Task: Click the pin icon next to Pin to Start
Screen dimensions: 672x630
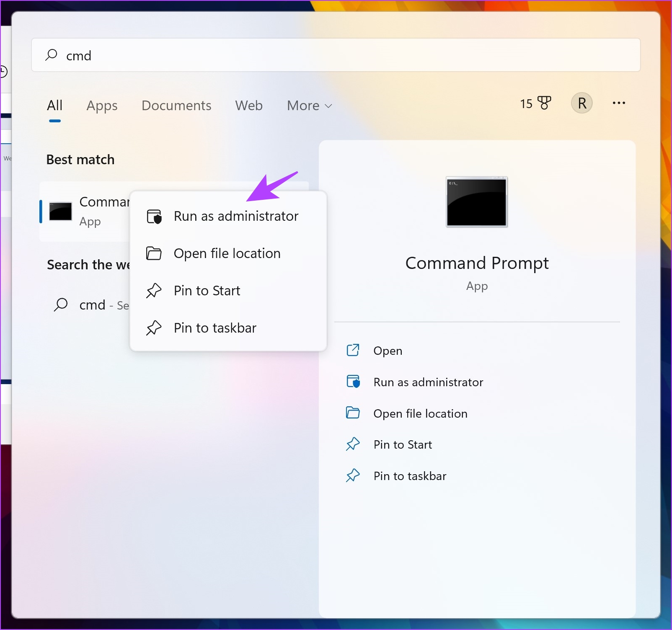Action: [x=154, y=290]
